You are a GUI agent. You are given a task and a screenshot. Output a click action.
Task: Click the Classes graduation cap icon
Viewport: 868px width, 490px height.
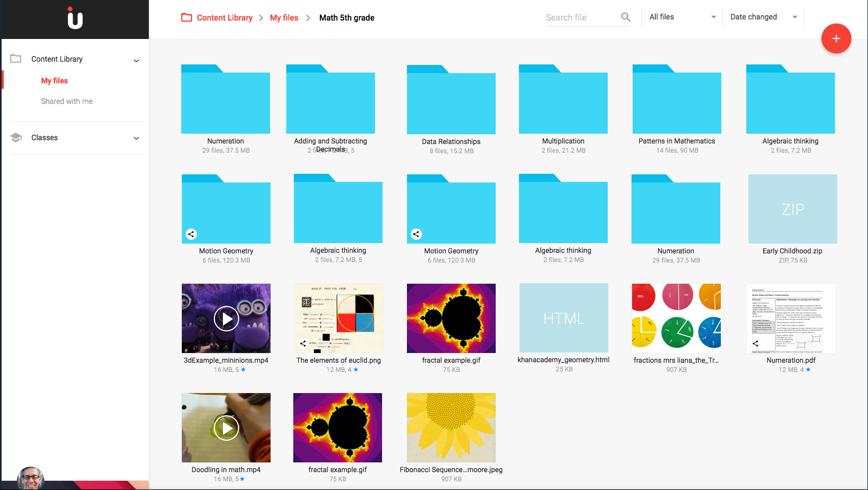[x=16, y=138]
